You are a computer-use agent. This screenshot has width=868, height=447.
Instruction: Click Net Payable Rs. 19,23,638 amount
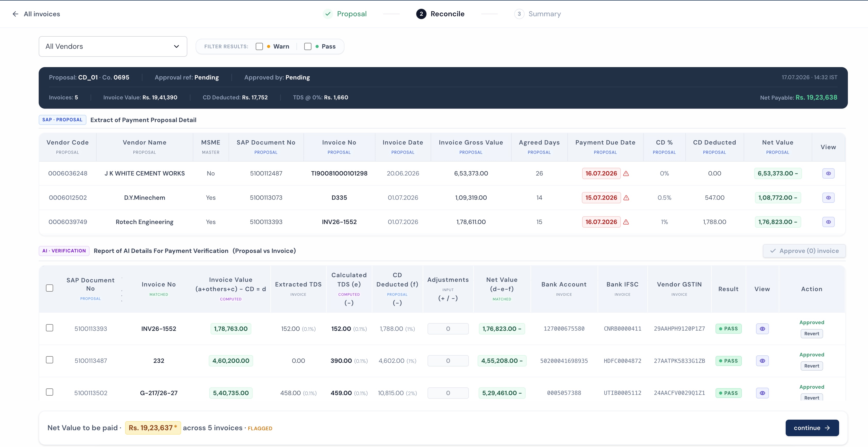pos(816,97)
